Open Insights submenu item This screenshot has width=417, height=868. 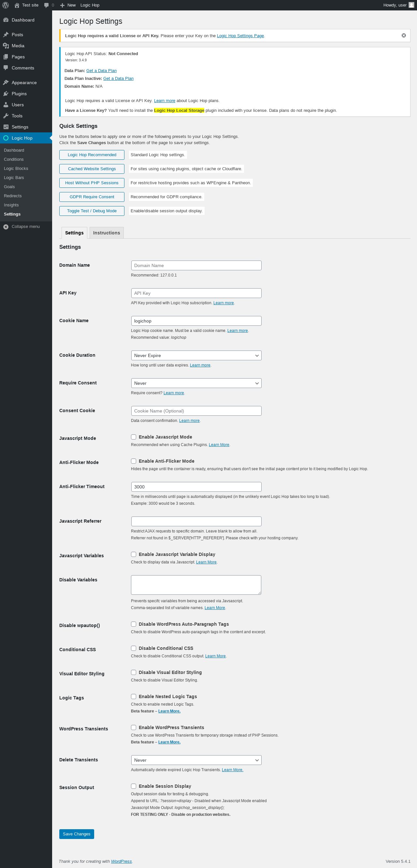pos(11,205)
